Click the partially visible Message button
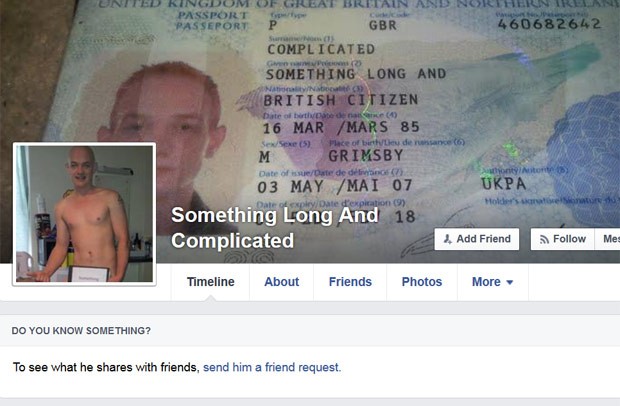This screenshot has width=620, height=406. (607, 239)
